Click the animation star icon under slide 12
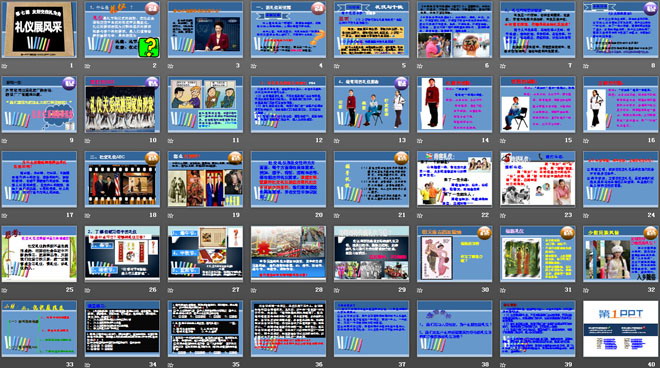The image size is (660, 368). tap(254, 141)
